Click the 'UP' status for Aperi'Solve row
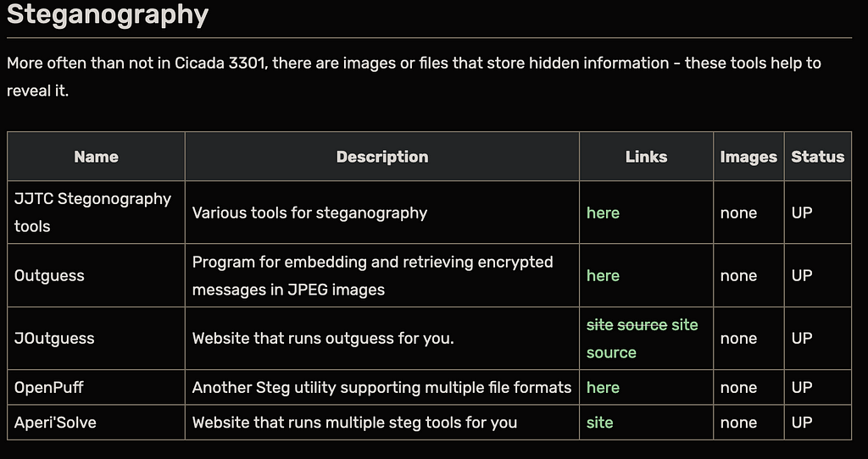This screenshot has width=868, height=459. tap(802, 423)
